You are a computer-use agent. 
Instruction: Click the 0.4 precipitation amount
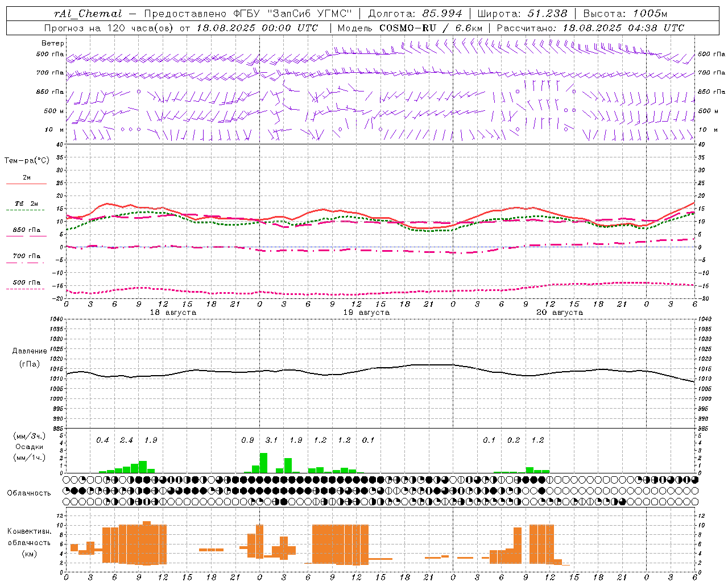click(102, 440)
